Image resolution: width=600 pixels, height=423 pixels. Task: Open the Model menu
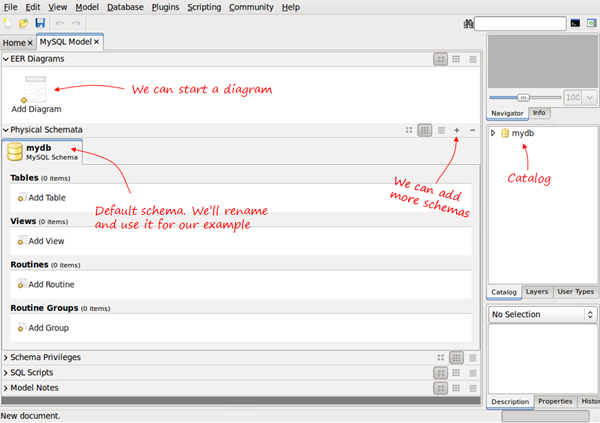tap(87, 7)
